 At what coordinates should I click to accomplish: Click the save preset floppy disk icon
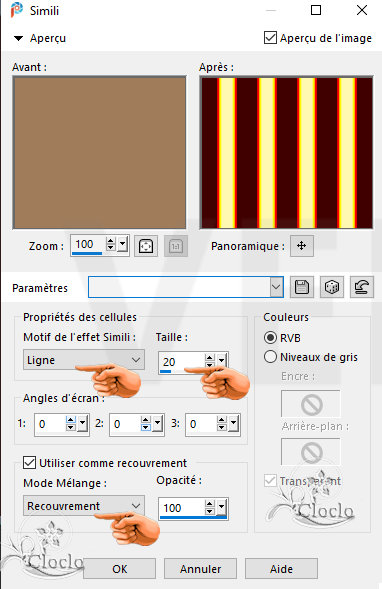(x=302, y=287)
